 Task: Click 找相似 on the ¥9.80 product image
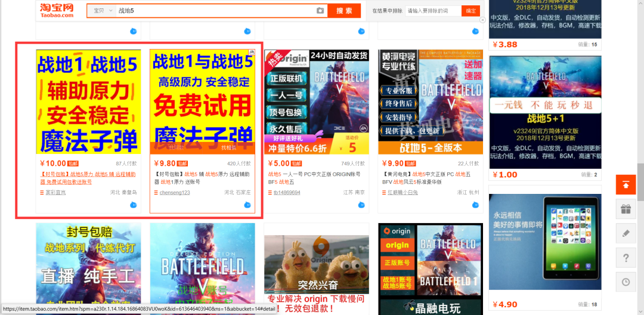pyautogui.click(x=228, y=148)
